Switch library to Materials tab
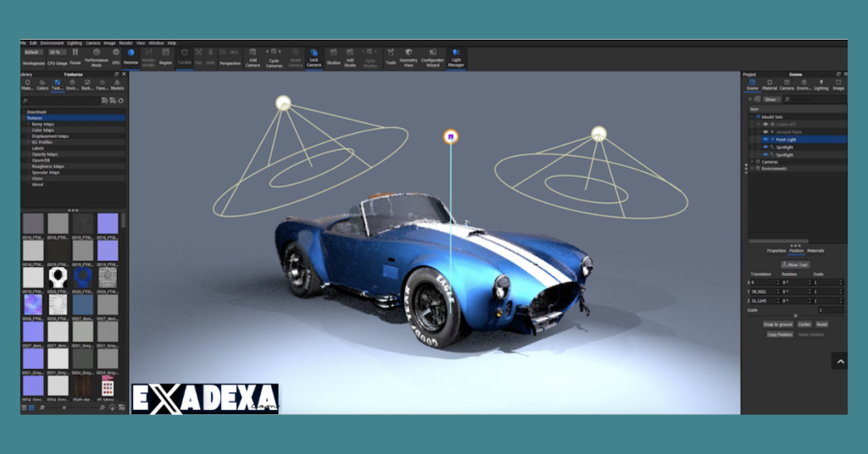 click(x=27, y=85)
